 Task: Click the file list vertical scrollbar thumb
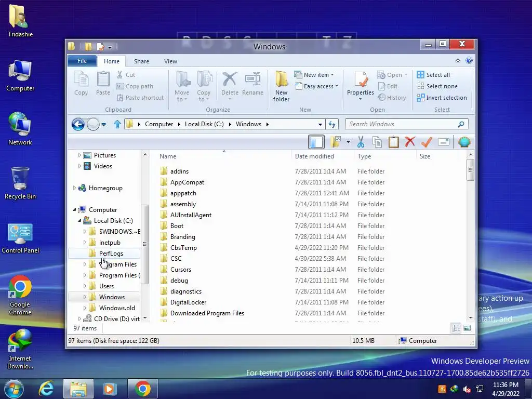(x=470, y=169)
